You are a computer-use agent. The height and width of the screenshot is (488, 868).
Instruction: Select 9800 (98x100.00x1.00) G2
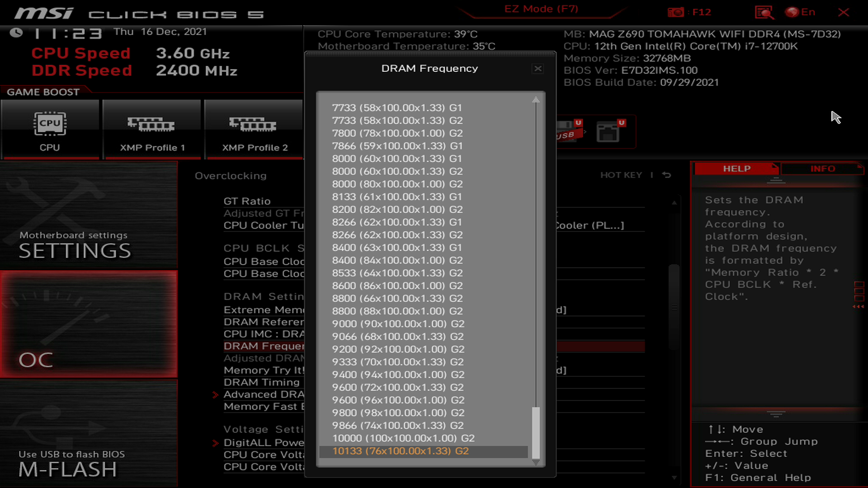pyautogui.click(x=398, y=413)
